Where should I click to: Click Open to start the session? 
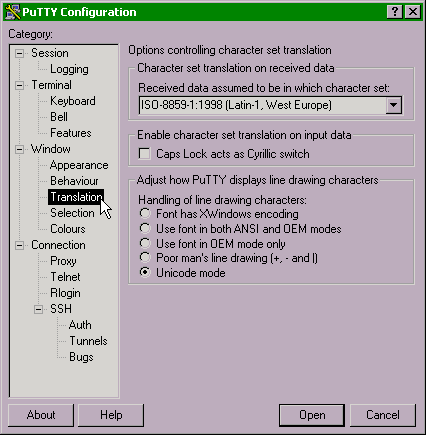312,415
